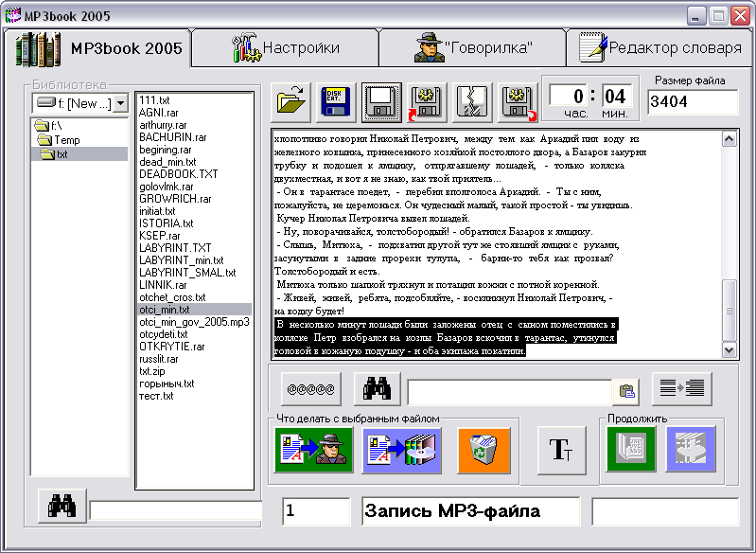
Task: Click the blue-purple continue icon
Action: (691, 449)
